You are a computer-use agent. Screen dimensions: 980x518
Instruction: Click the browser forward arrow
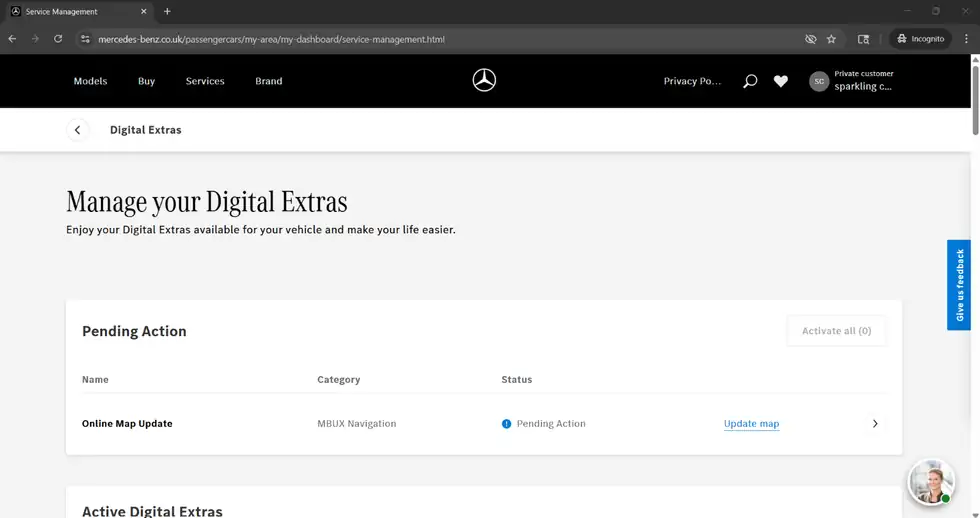tap(35, 39)
